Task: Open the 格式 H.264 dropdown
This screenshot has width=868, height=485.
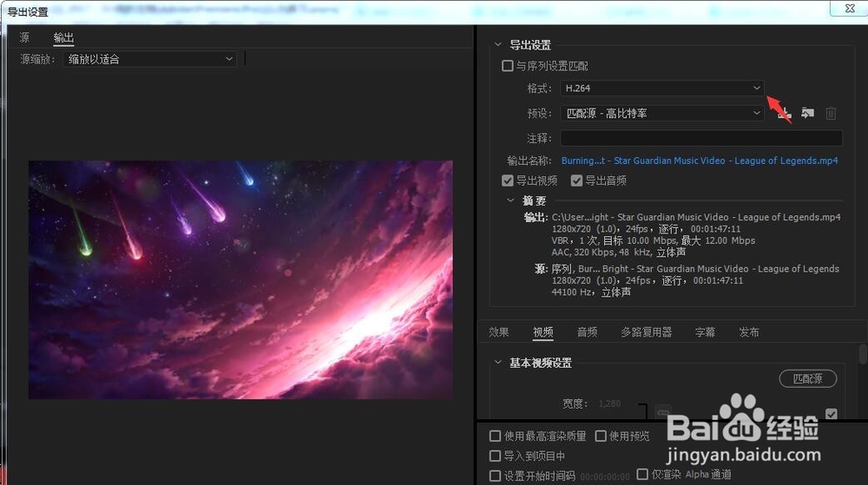Action: 662,88
